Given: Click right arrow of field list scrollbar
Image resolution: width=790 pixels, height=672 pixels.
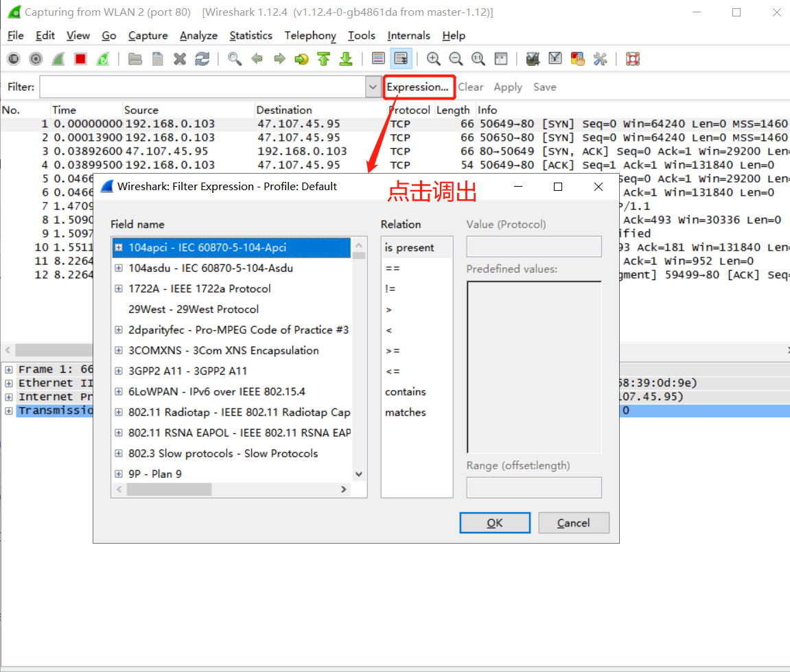Looking at the screenshot, I should click(x=344, y=489).
